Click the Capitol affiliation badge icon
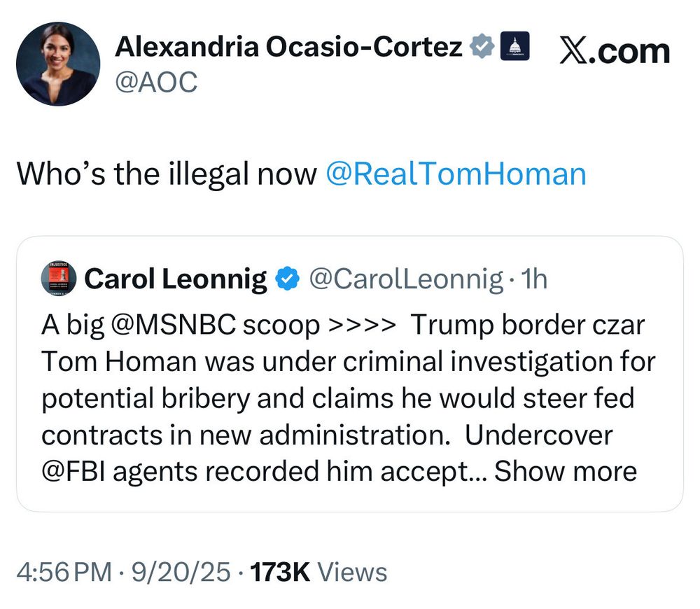Image resolution: width=700 pixels, height=609 pixels. pyautogui.click(x=514, y=48)
